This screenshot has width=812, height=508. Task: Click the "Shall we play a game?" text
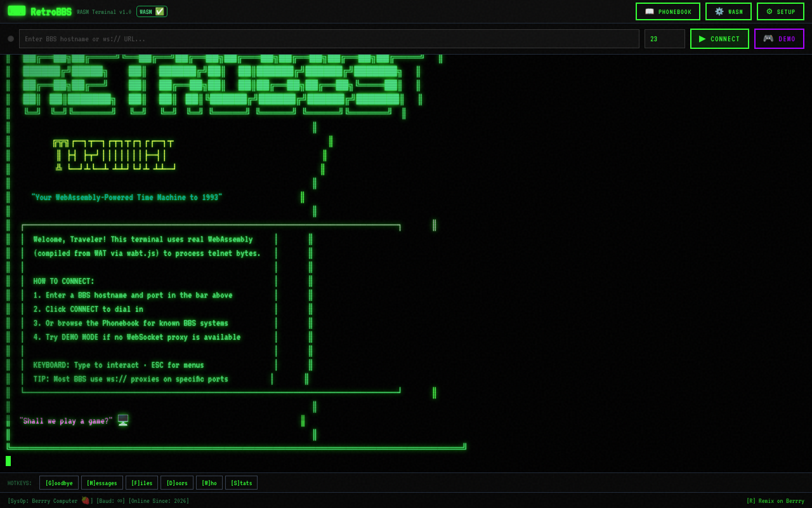click(66, 421)
